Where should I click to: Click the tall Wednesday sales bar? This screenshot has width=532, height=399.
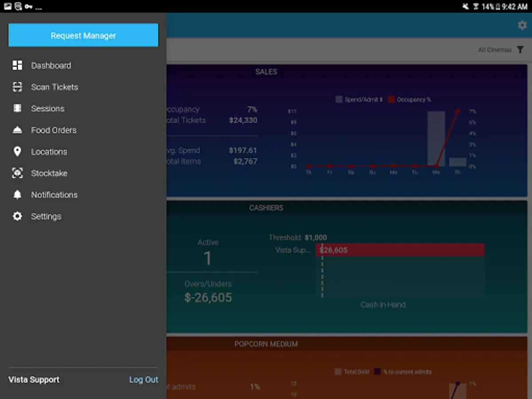point(436,139)
